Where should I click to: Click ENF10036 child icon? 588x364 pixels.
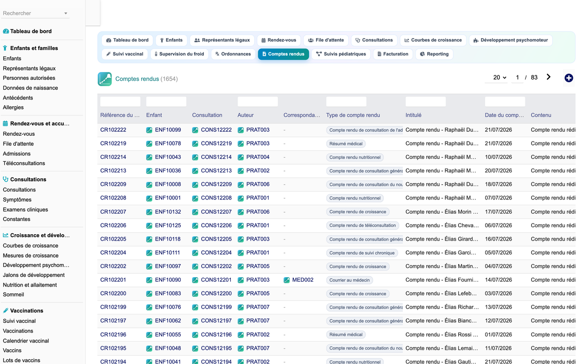click(149, 171)
